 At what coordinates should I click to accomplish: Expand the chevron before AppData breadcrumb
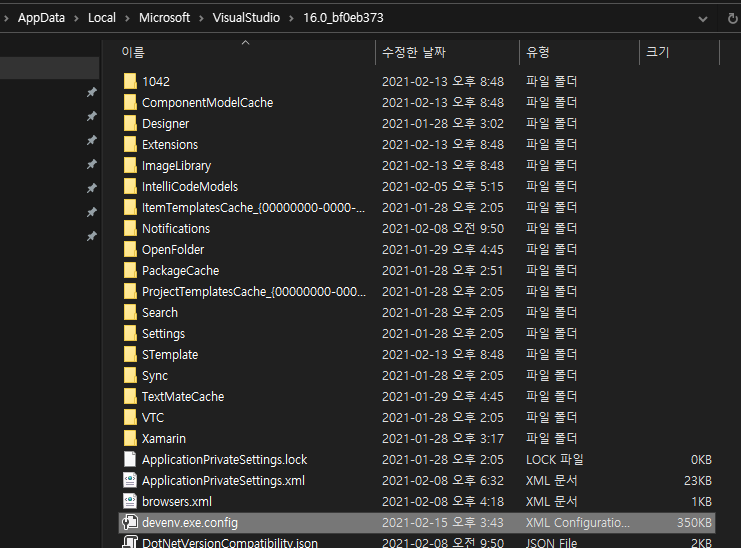tap(6, 18)
